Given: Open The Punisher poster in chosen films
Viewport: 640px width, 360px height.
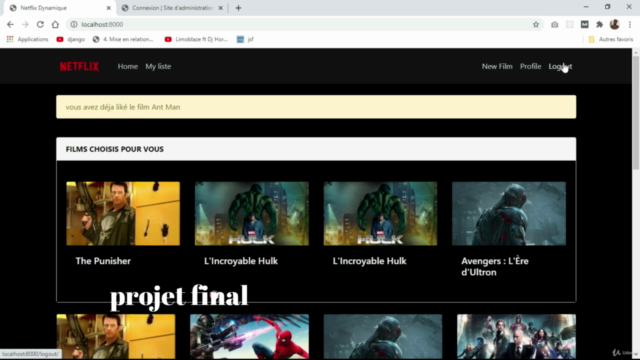Looking at the screenshot, I should click(123, 213).
